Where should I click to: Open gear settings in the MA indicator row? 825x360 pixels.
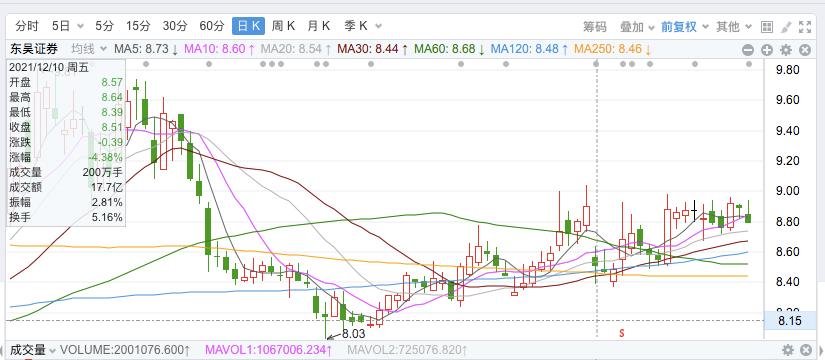tap(786, 50)
